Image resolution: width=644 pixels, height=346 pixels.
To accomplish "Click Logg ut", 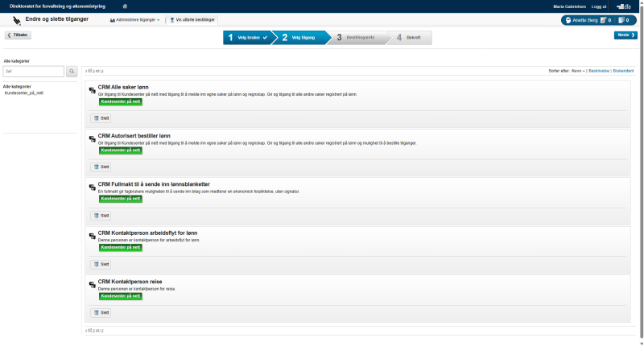I will point(599,6).
